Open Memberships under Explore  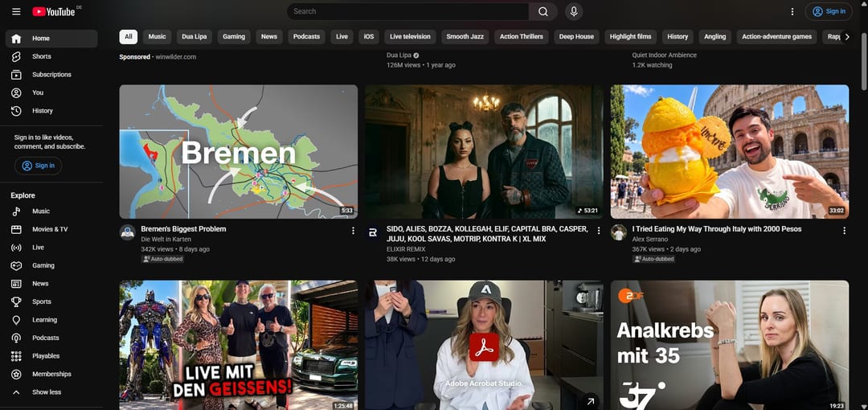click(x=51, y=374)
